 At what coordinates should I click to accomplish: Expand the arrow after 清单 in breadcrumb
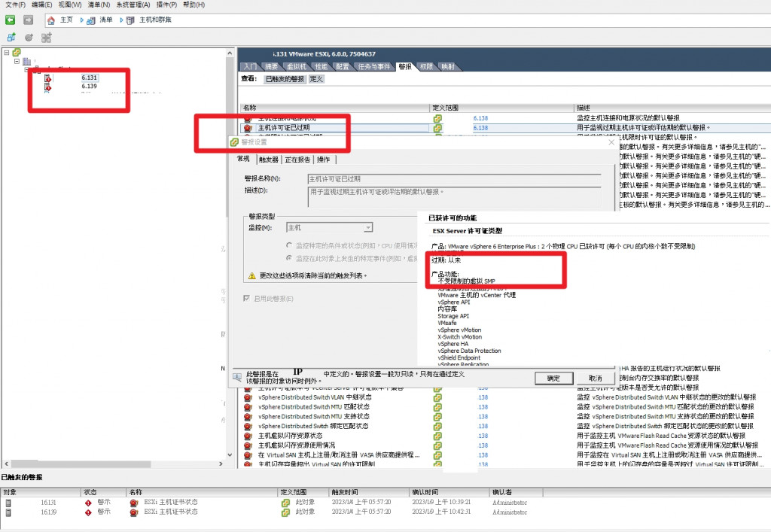click(x=121, y=20)
